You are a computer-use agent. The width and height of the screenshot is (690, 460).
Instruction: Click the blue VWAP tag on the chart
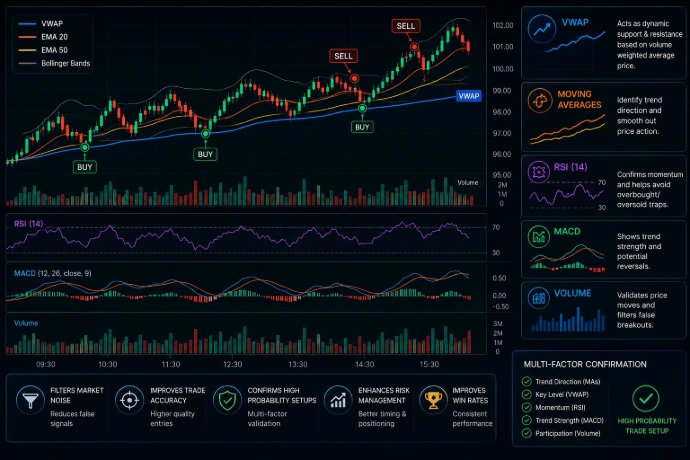469,96
